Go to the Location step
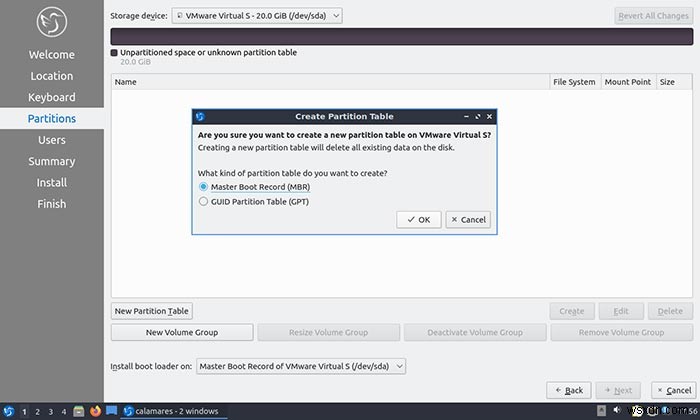 point(52,76)
